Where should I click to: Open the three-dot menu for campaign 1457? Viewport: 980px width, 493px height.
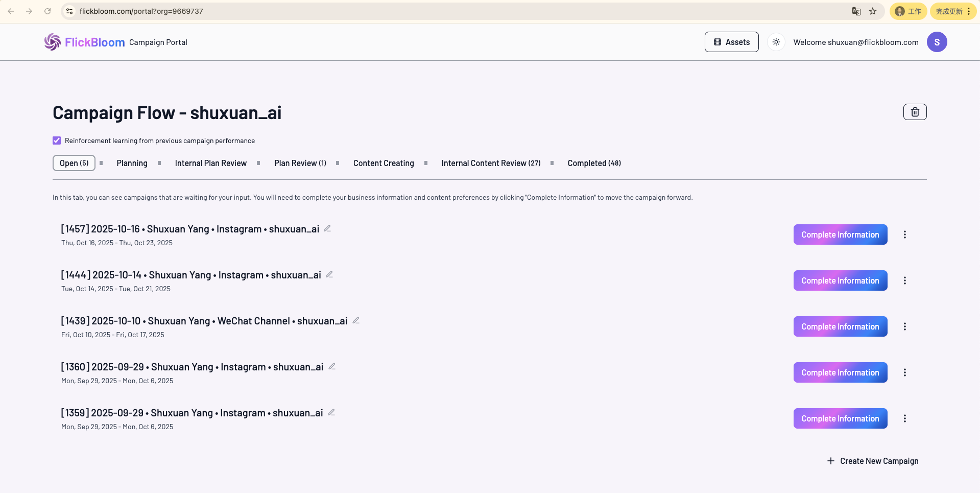[x=904, y=234]
